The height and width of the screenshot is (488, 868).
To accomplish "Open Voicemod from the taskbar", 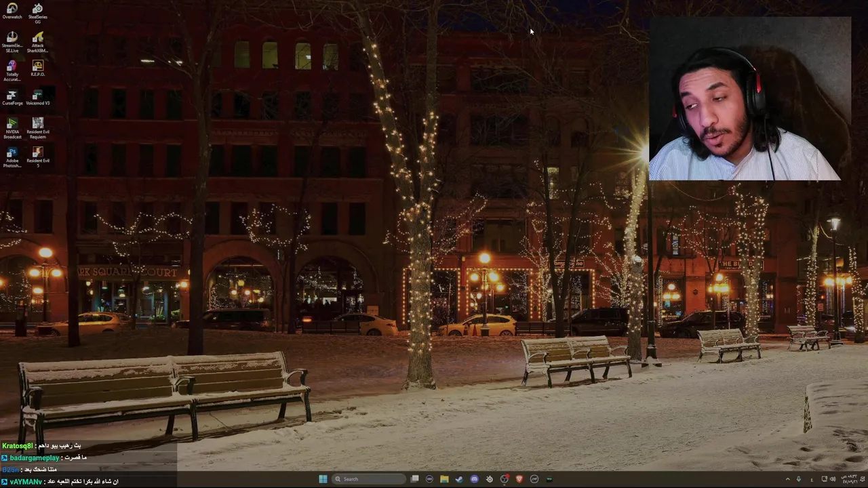I will (x=549, y=479).
